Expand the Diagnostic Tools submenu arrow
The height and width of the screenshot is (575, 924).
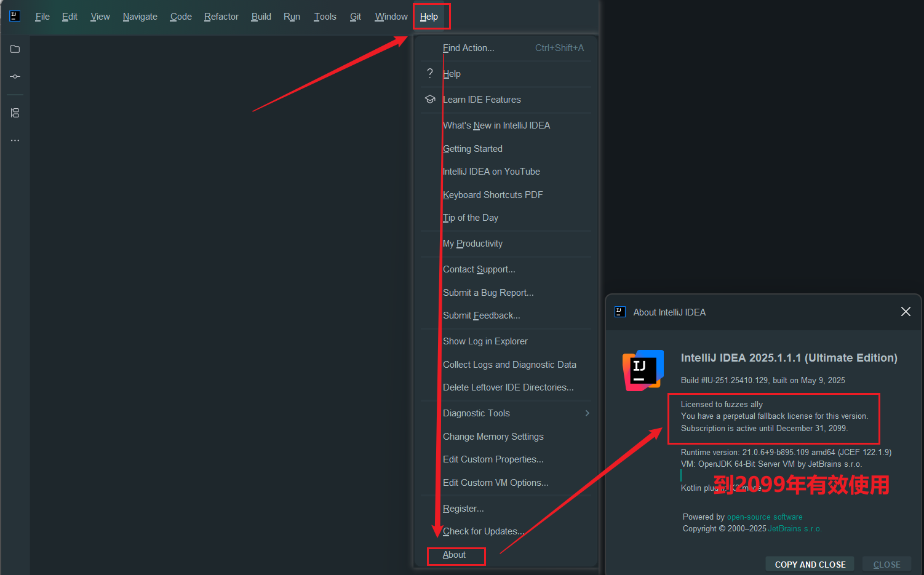click(x=587, y=413)
